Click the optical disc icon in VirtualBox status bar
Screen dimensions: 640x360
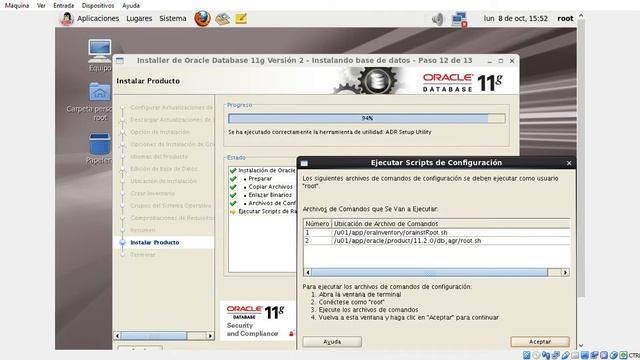click(536, 356)
